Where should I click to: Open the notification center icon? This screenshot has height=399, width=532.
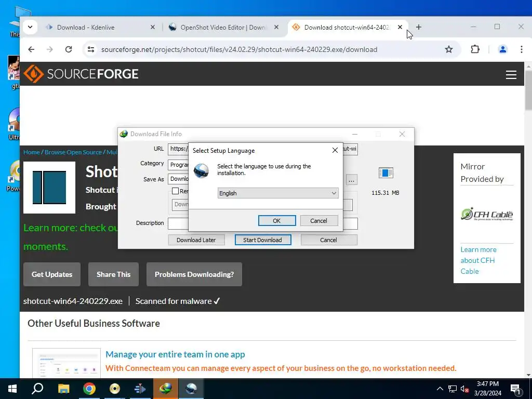(516, 389)
